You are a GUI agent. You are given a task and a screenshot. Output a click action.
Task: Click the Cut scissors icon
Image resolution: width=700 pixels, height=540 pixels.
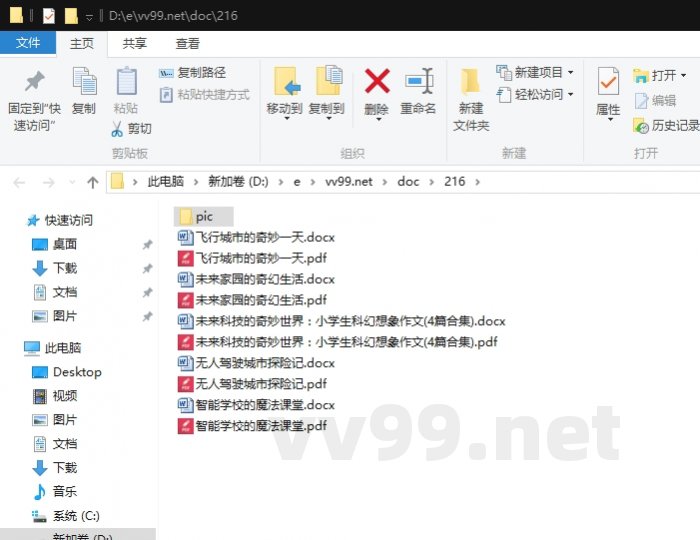click(117, 129)
